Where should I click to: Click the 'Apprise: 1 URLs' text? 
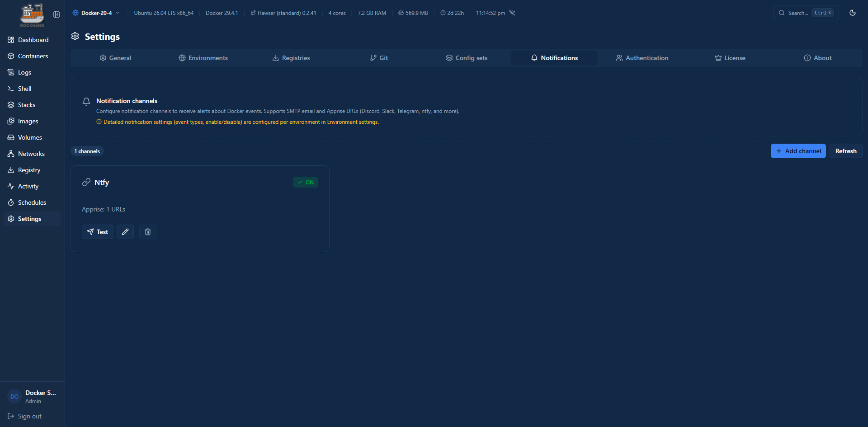click(104, 209)
